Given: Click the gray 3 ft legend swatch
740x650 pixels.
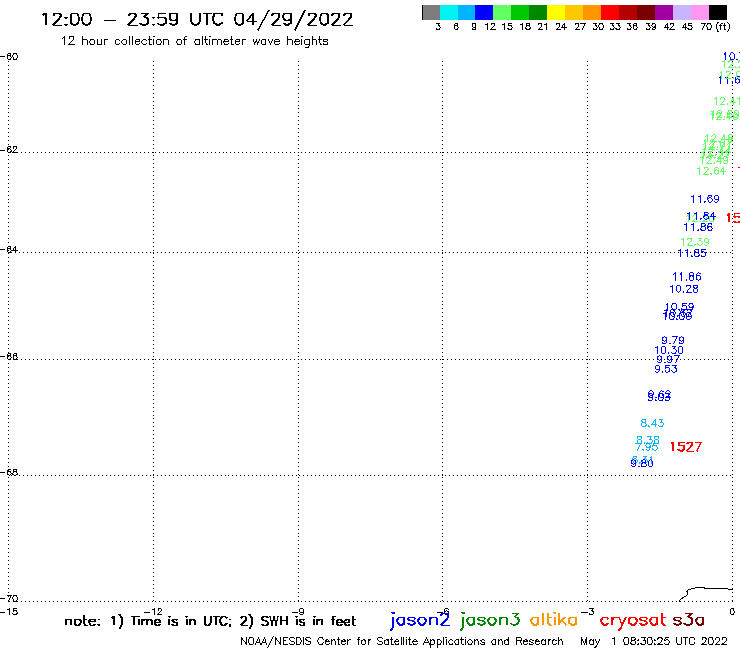Looking at the screenshot, I should click(x=431, y=12).
